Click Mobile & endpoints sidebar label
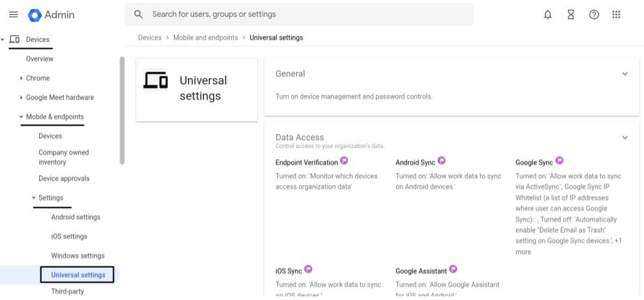The height and width of the screenshot is (300, 644). (x=54, y=117)
